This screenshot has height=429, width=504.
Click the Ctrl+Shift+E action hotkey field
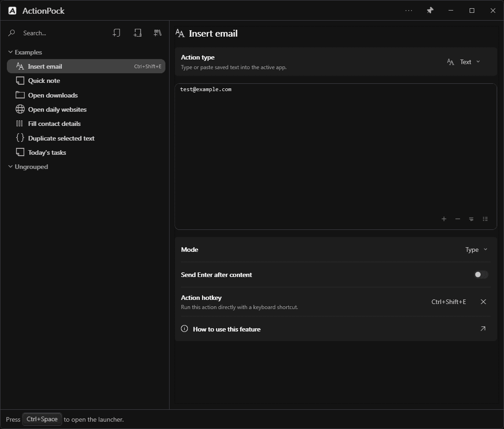pos(449,302)
